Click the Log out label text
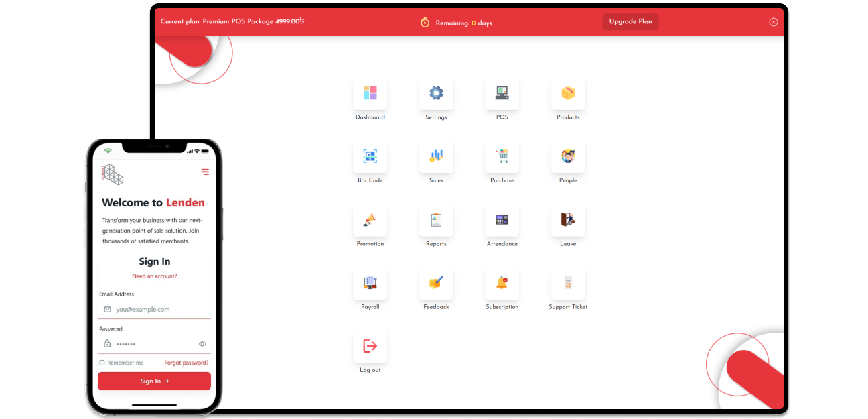 pyautogui.click(x=370, y=370)
